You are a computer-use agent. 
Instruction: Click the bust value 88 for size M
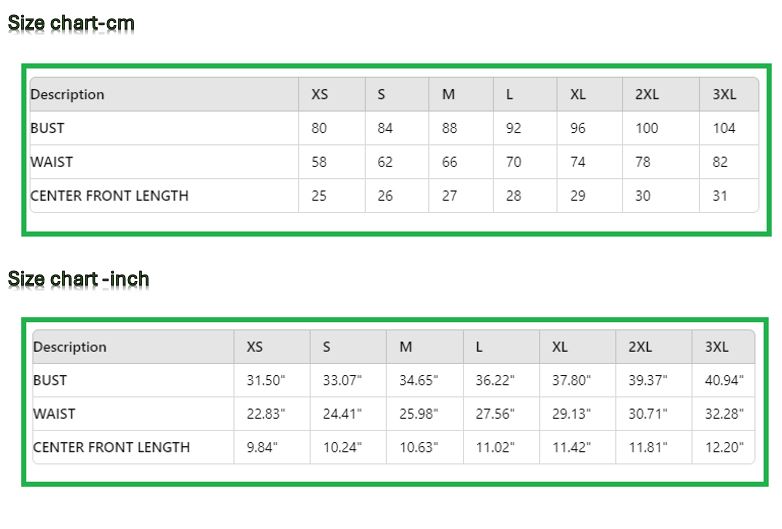point(449,129)
